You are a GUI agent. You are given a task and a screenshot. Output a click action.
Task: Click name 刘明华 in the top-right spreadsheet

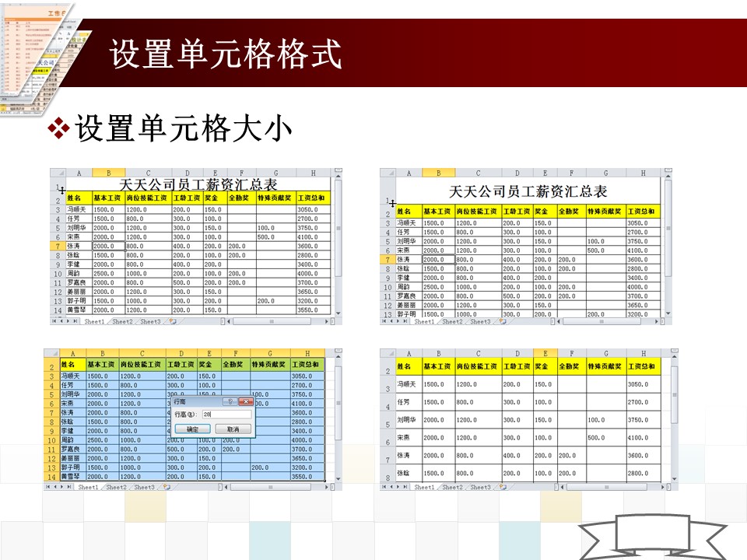[x=406, y=241]
